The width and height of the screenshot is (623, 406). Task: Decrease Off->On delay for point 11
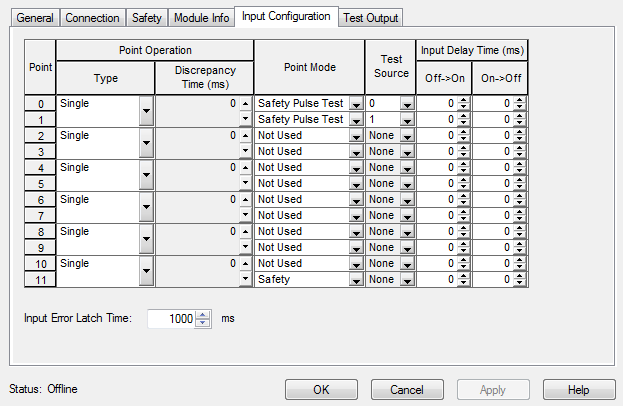point(462,283)
